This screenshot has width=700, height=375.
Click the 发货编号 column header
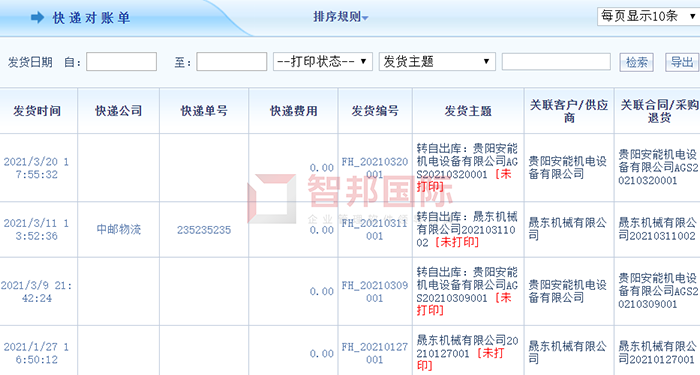pos(375,111)
